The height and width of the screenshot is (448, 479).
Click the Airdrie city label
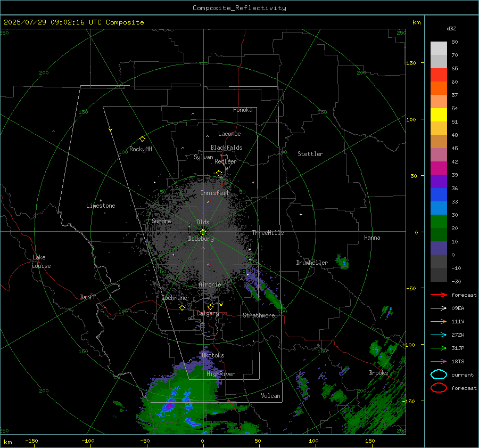click(x=210, y=284)
